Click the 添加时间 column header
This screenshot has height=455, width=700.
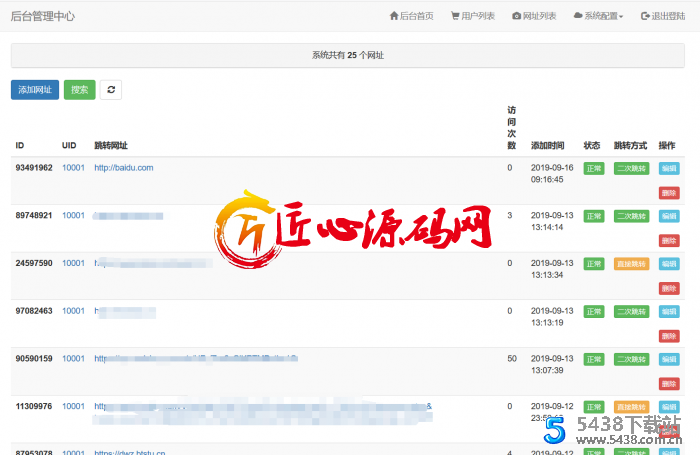547,146
